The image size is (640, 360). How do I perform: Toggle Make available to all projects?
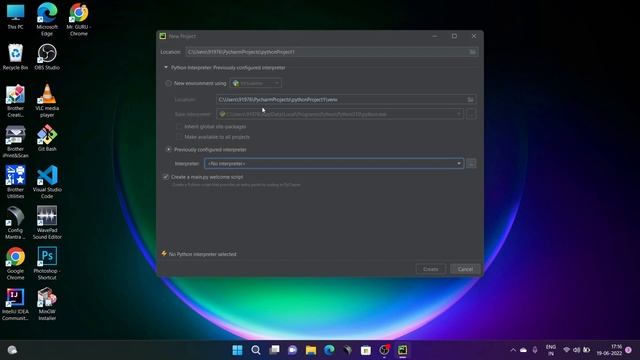(x=179, y=137)
